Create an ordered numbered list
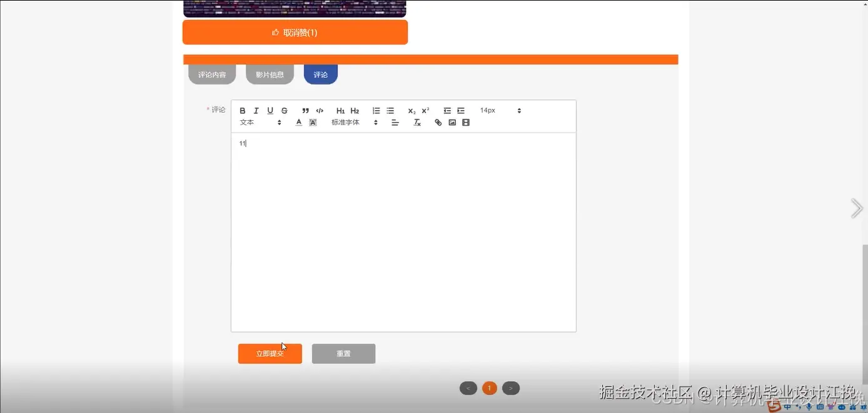Viewport: 868px width, 413px height. coord(376,111)
